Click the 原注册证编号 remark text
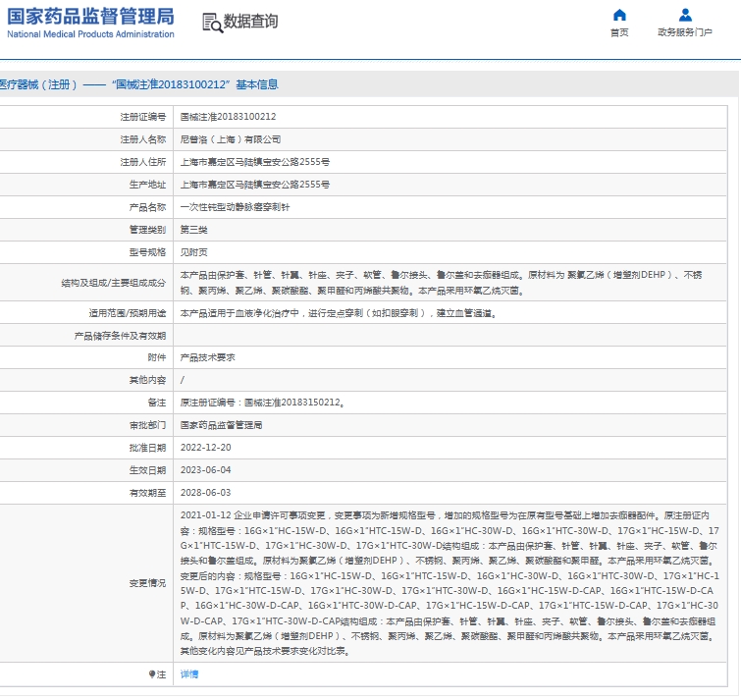The height and width of the screenshot is (700, 741). pyautogui.click(x=263, y=403)
